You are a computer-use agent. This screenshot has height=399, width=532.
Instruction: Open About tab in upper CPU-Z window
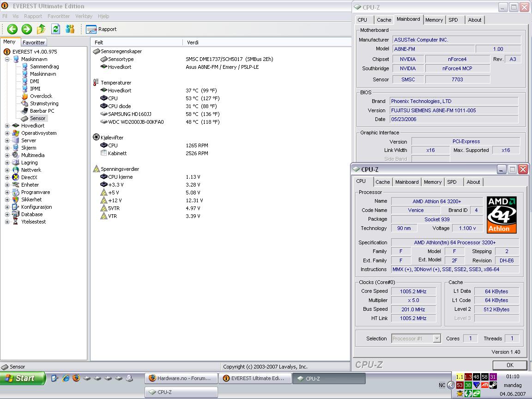tap(475, 20)
